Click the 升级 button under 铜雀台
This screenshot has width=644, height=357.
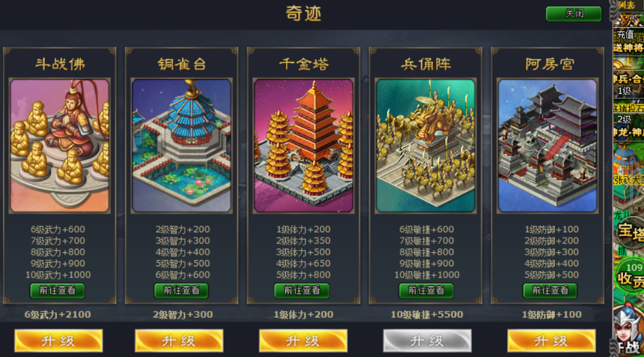(179, 341)
